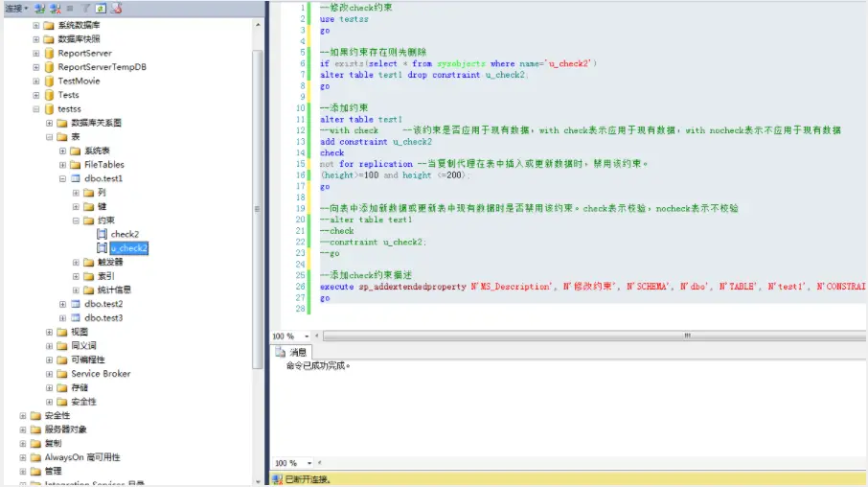Click the dbo.test2 table icon

[x=76, y=304]
